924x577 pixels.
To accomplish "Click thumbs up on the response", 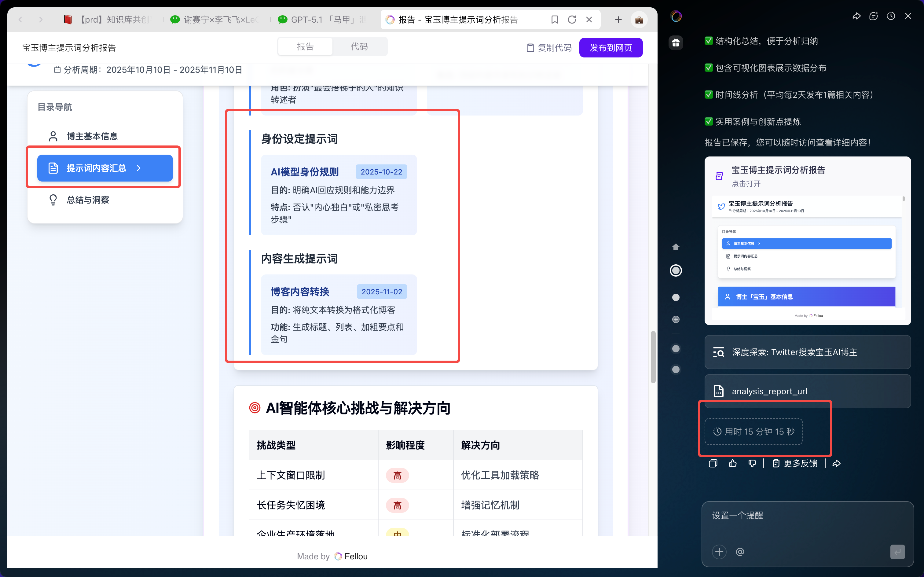I will coord(732,463).
